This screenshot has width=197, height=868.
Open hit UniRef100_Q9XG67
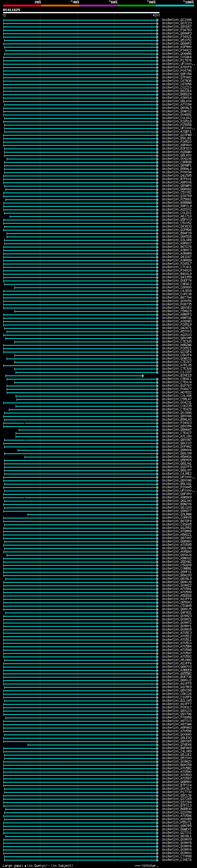click(177, 26)
